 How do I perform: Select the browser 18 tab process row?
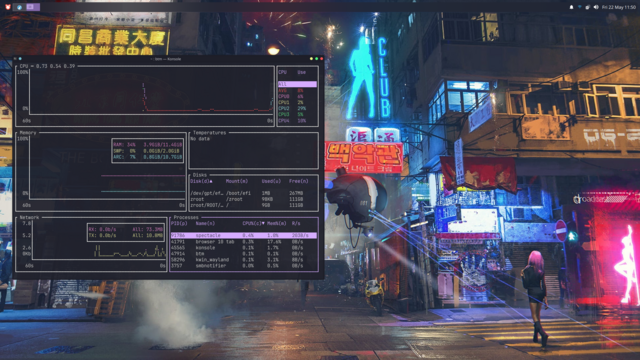pyautogui.click(x=244, y=242)
